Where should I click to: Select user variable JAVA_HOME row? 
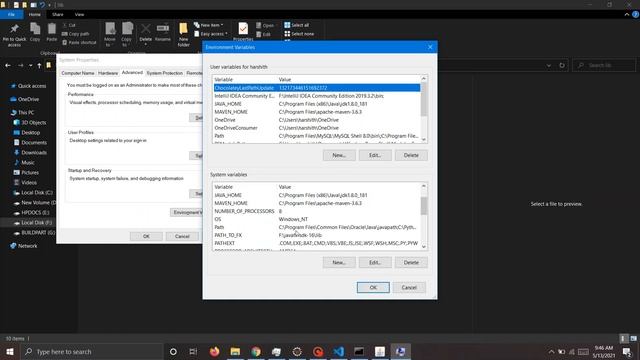tap(317, 104)
